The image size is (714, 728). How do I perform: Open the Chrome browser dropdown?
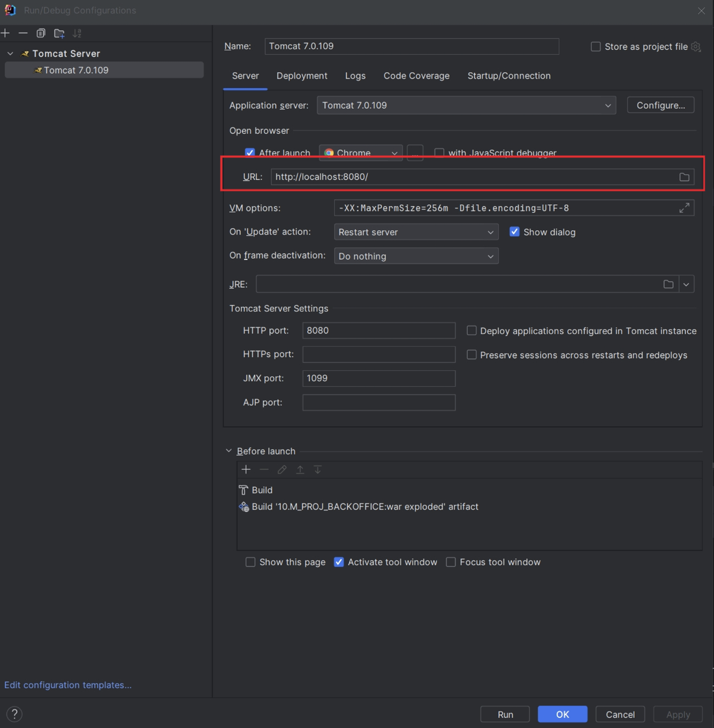pyautogui.click(x=361, y=153)
